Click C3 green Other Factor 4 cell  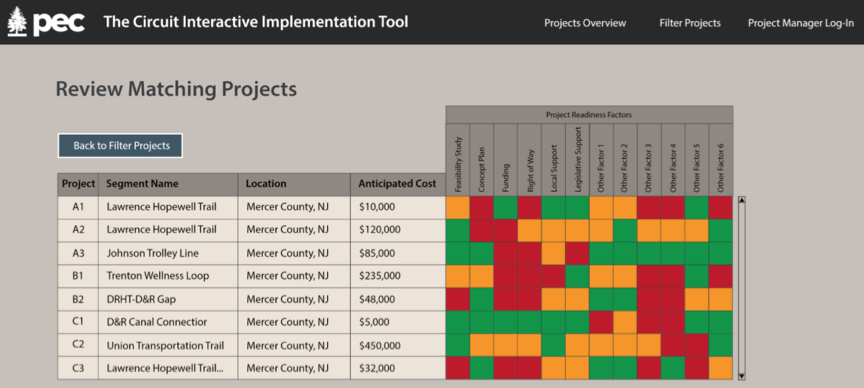[x=673, y=368]
